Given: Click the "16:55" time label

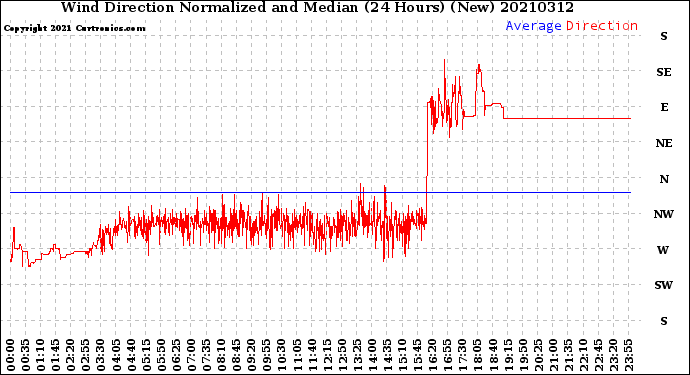Looking at the screenshot, I should 448,355.
